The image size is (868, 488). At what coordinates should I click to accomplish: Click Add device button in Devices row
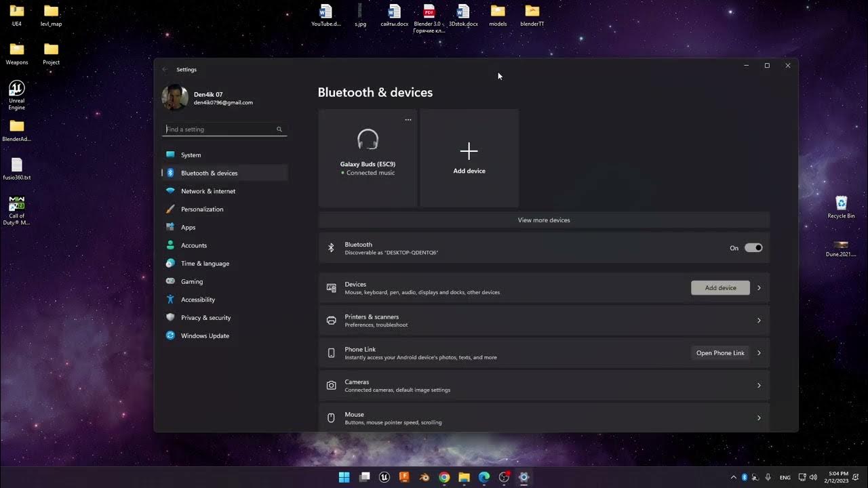(x=720, y=288)
